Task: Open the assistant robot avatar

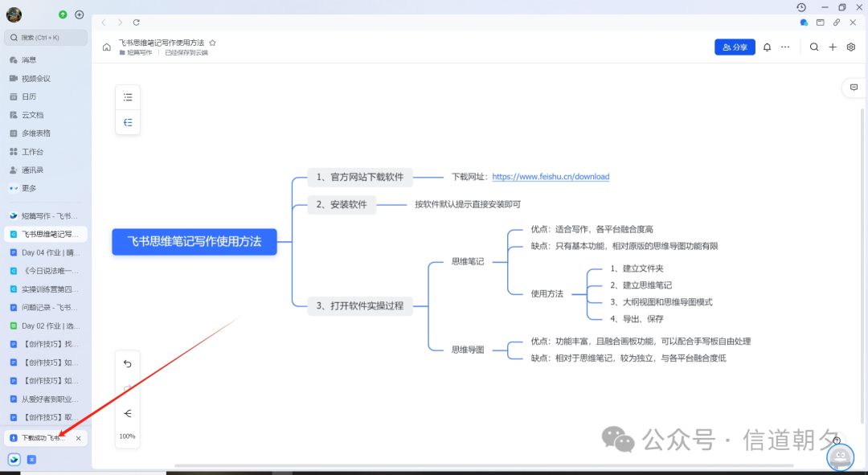Action: [x=841, y=457]
